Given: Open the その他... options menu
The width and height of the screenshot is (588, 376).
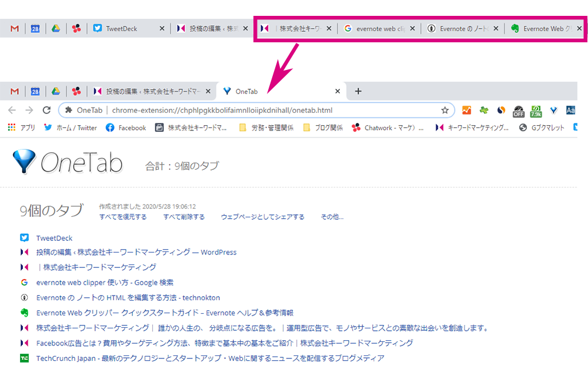Looking at the screenshot, I should [x=332, y=217].
